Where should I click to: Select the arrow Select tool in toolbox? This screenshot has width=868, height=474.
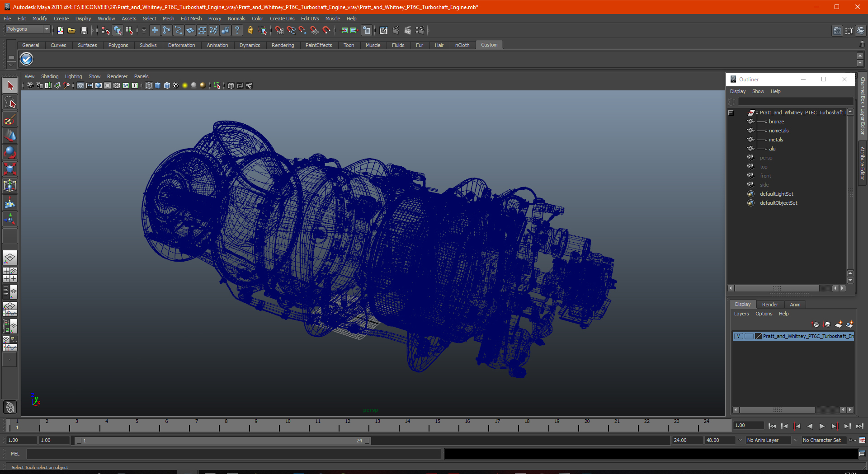(x=10, y=86)
